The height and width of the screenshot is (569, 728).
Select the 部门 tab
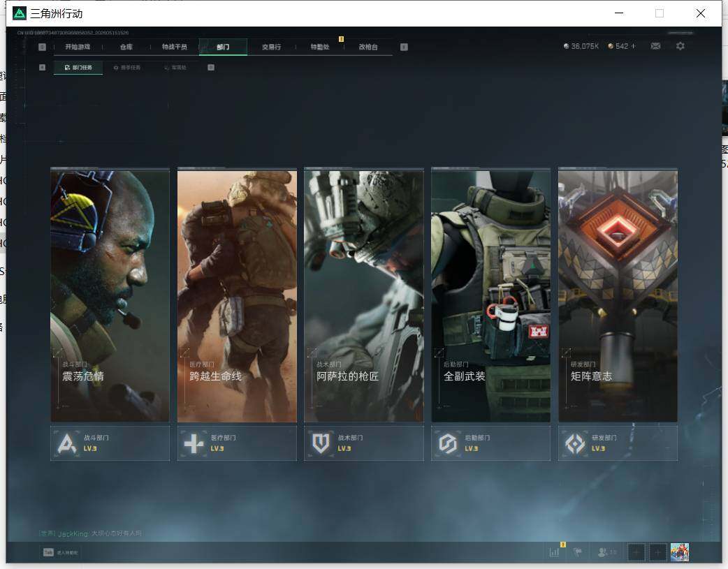[x=223, y=47]
